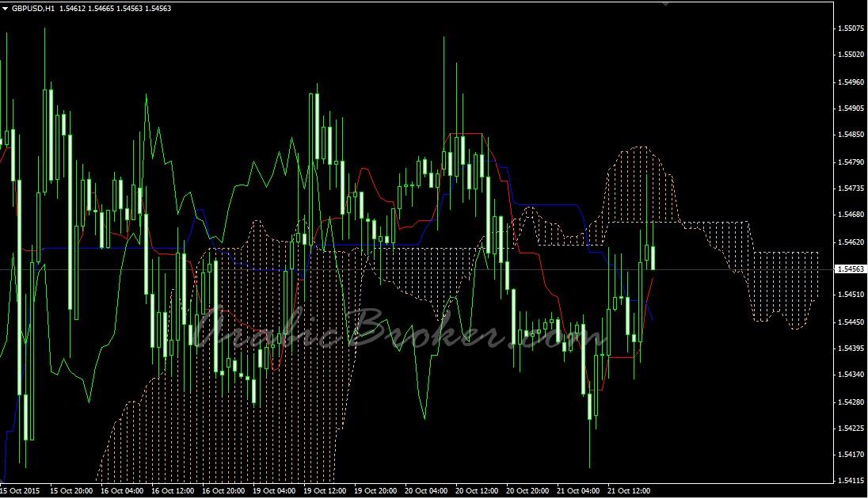This screenshot has height=499, width=868.
Task: Click the 1.54170 price axis label
Action: (x=851, y=455)
